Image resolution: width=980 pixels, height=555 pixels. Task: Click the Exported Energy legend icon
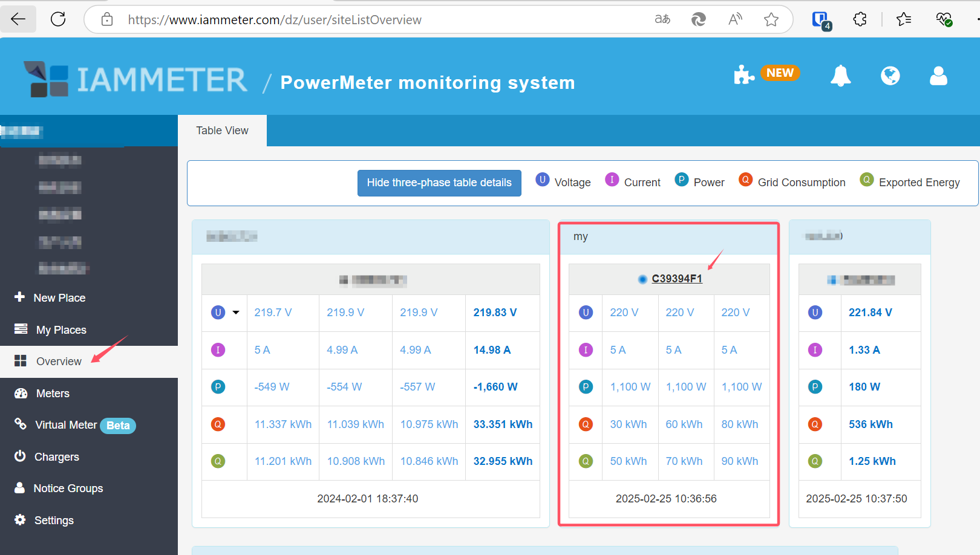coord(867,180)
